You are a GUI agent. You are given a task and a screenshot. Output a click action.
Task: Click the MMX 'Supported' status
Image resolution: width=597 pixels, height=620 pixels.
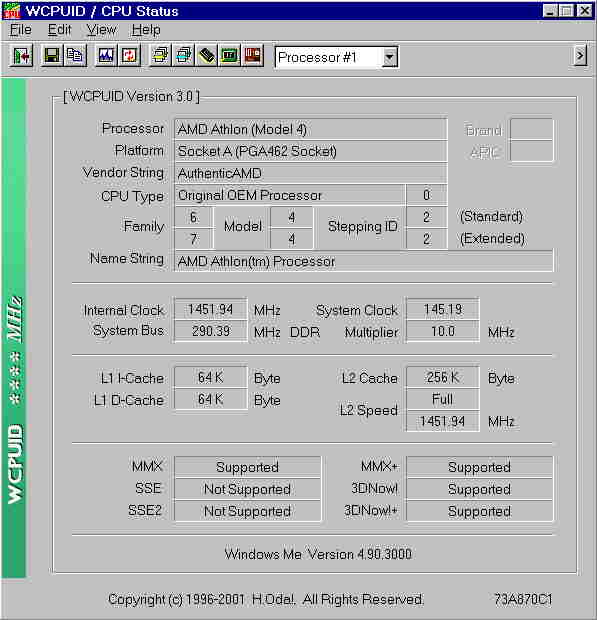[247, 467]
